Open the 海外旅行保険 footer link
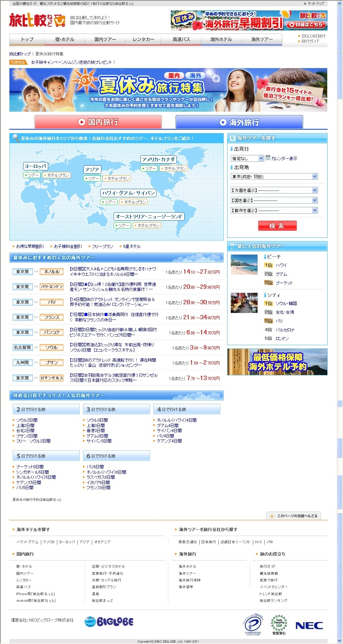This screenshot has height=644, width=343. pyautogui.click(x=190, y=580)
